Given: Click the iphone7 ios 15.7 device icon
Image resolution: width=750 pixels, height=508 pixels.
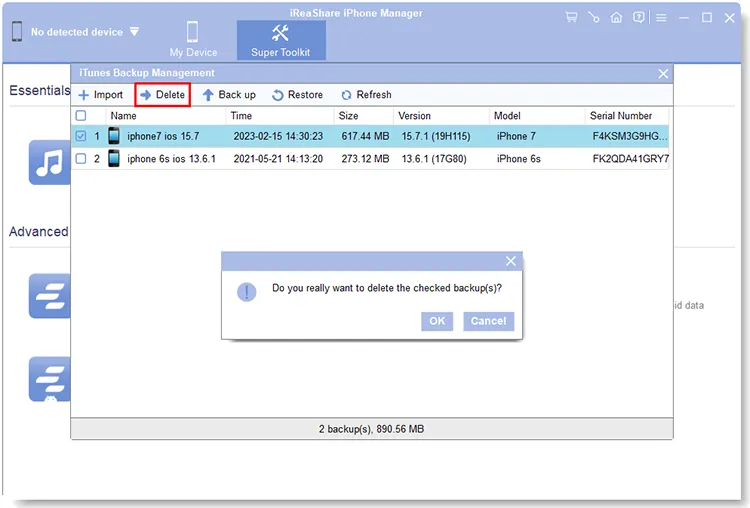Looking at the screenshot, I should pos(114,136).
